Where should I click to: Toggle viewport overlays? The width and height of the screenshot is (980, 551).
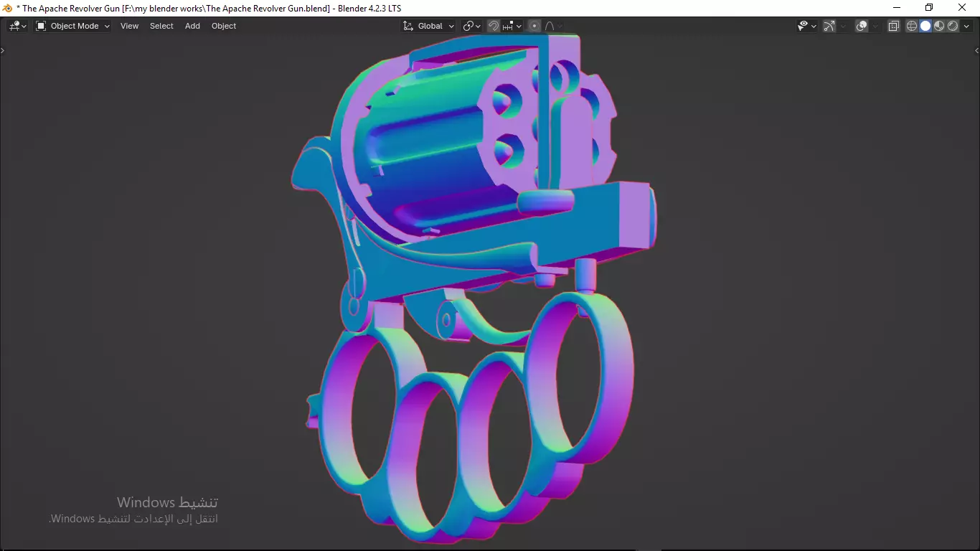pyautogui.click(x=862, y=26)
